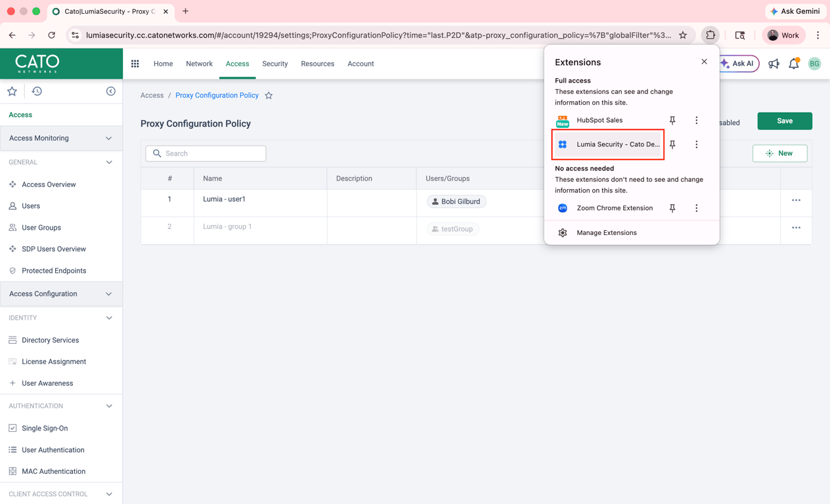Open more options for HubSpot Sales

pyautogui.click(x=697, y=120)
